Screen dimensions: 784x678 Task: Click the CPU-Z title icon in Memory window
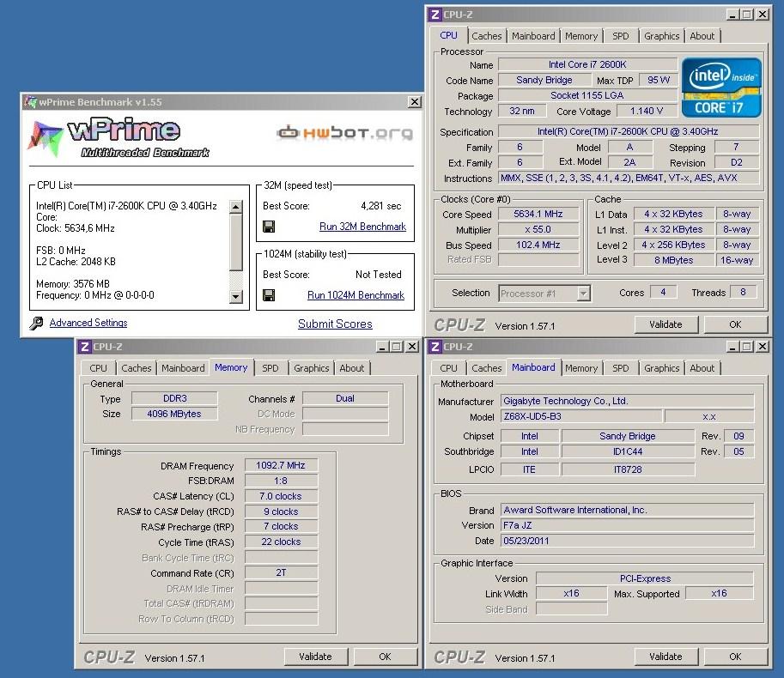85,346
